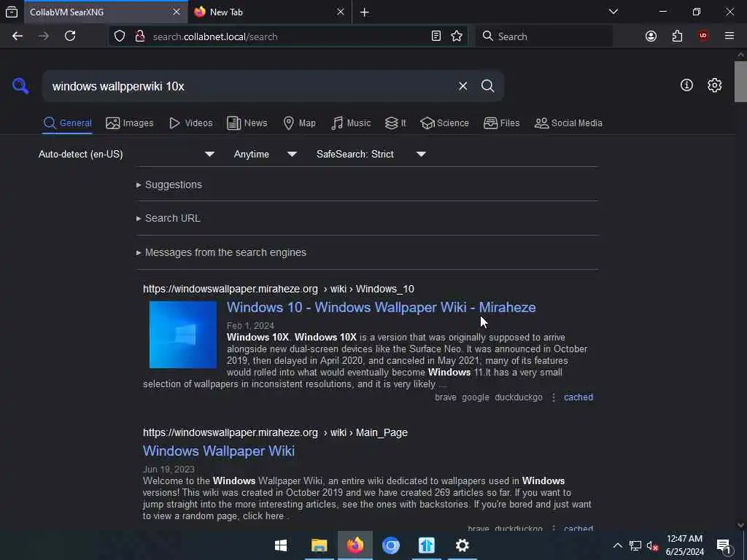Open the SearXNG about info icon
The width and height of the screenshot is (747, 560).
[x=686, y=85]
